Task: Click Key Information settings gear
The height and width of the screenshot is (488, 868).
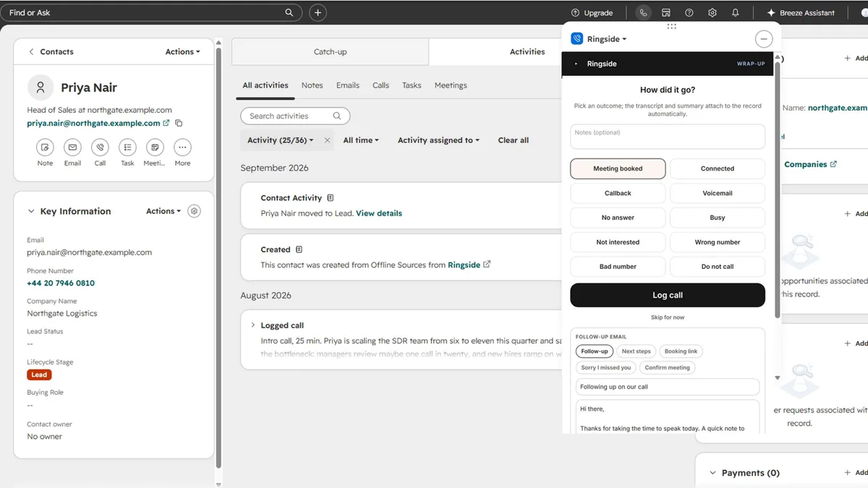Action: click(194, 211)
